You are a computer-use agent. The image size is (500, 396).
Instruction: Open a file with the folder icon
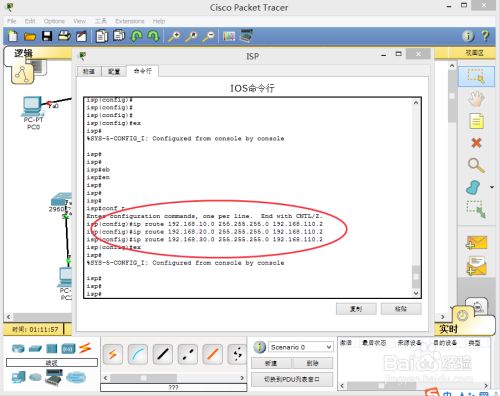30,36
